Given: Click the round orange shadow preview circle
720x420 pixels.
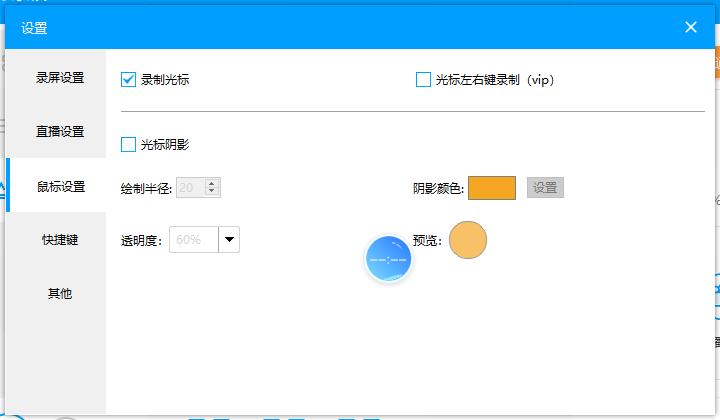Looking at the screenshot, I should click(x=467, y=240).
